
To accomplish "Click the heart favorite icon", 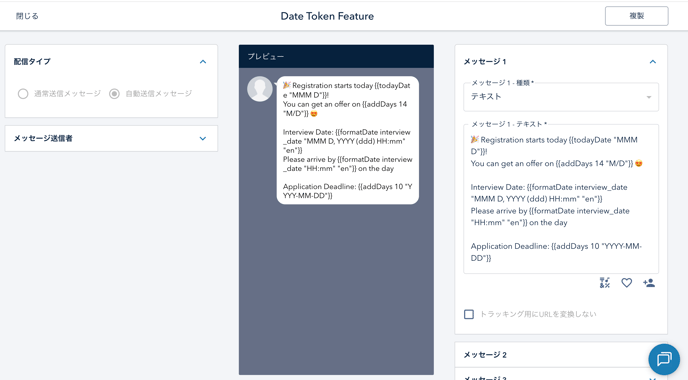I will [627, 283].
